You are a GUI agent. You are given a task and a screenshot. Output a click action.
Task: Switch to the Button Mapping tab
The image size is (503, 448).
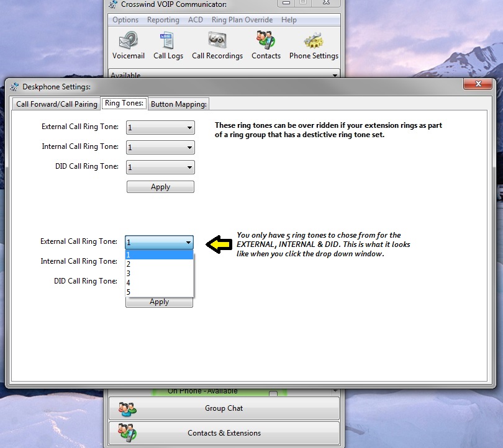(178, 104)
